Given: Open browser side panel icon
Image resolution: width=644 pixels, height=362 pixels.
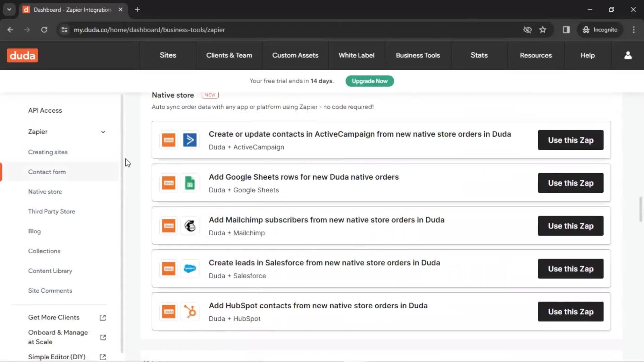Looking at the screenshot, I should click(566, 30).
